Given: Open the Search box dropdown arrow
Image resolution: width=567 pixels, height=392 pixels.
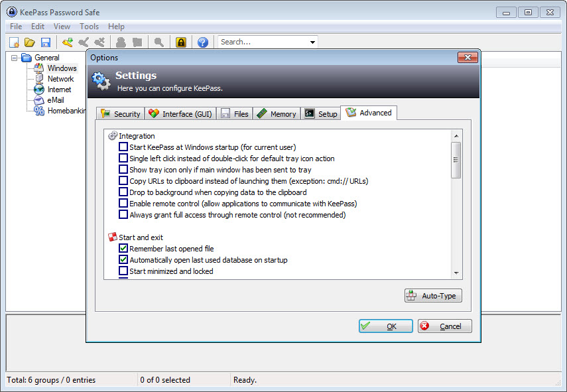Looking at the screenshot, I should tap(312, 42).
